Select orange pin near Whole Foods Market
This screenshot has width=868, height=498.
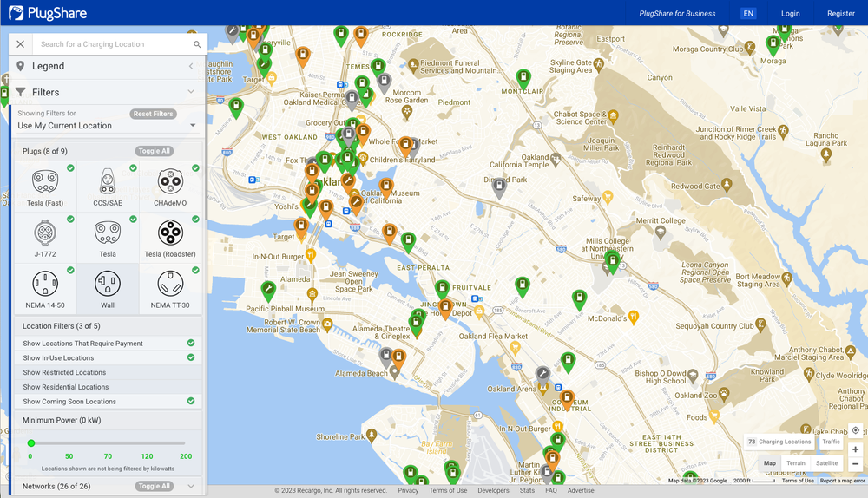pos(405,147)
